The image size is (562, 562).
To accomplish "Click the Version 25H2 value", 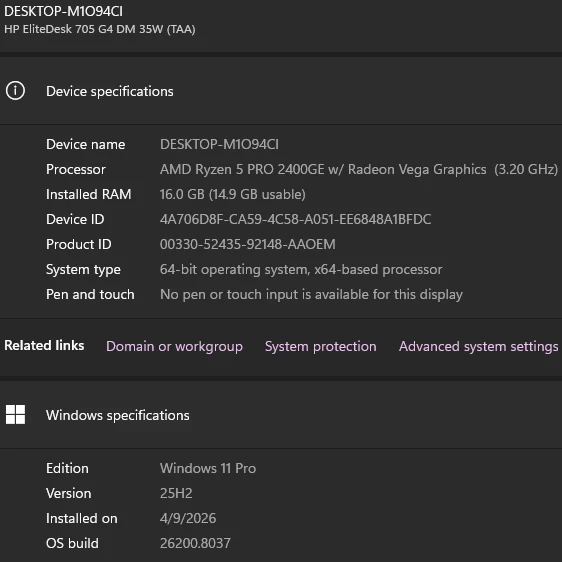I will coord(176,494).
